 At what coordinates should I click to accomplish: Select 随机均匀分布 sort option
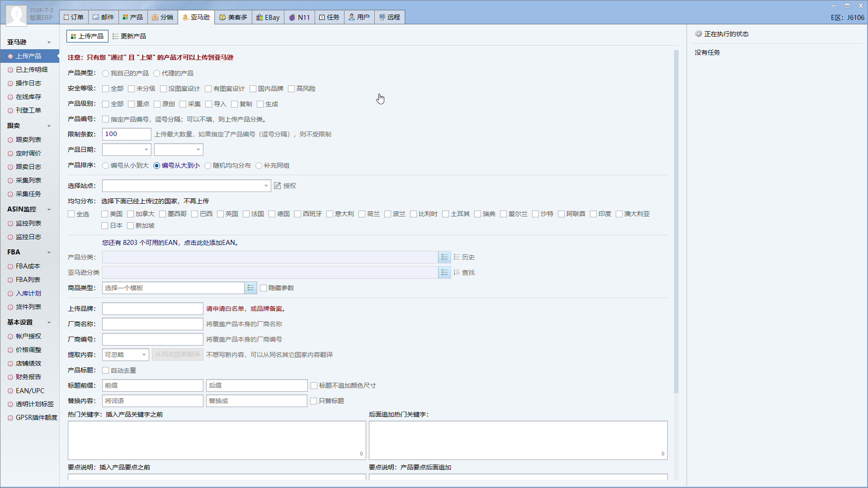click(x=208, y=166)
